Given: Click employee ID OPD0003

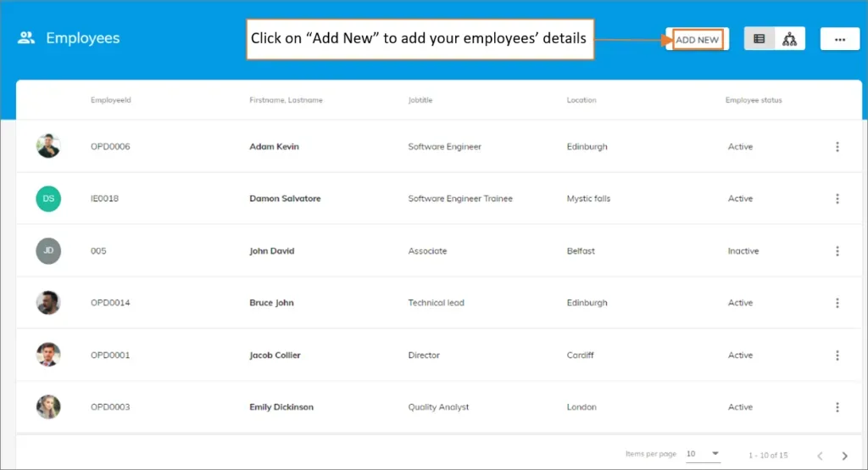Looking at the screenshot, I should [x=110, y=407].
